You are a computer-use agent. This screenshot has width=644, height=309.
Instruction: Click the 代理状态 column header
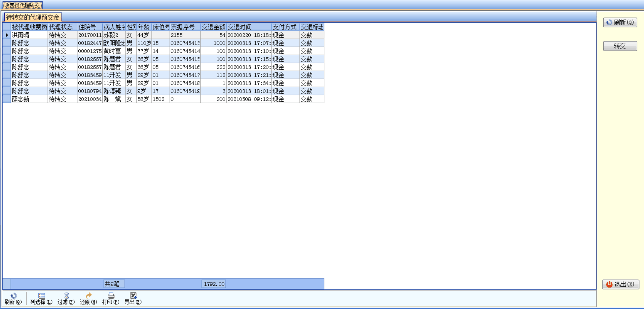(63, 27)
